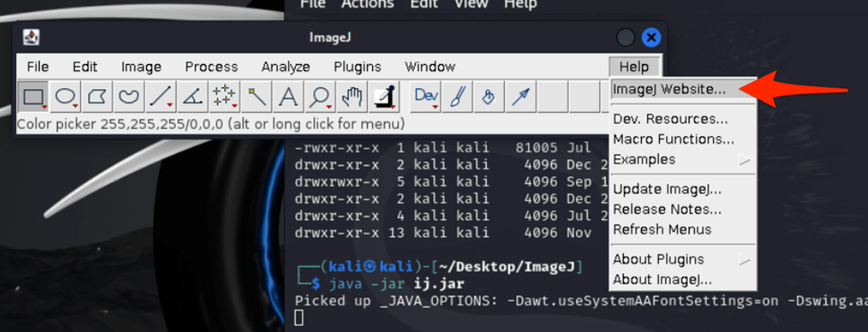
Task: Select the Magnifying glass tool
Action: tap(320, 97)
